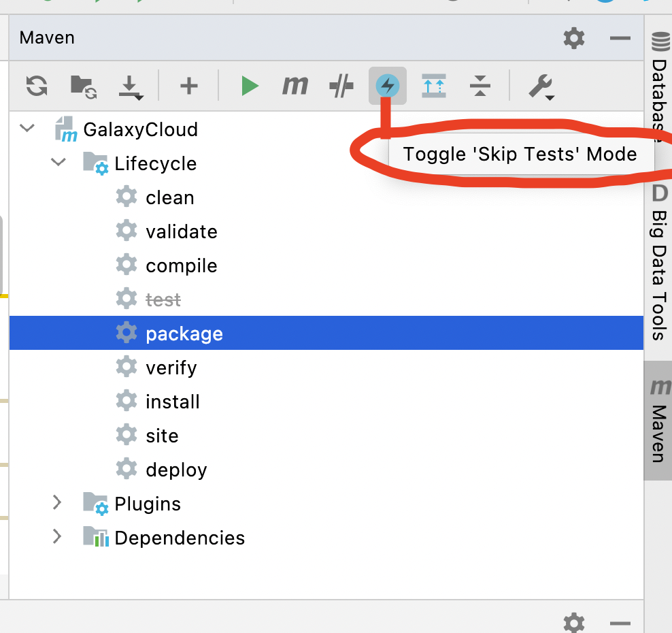This screenshot has width=672, height=633.
Task: Click the Maven panel title
Action: coord(47,37)
